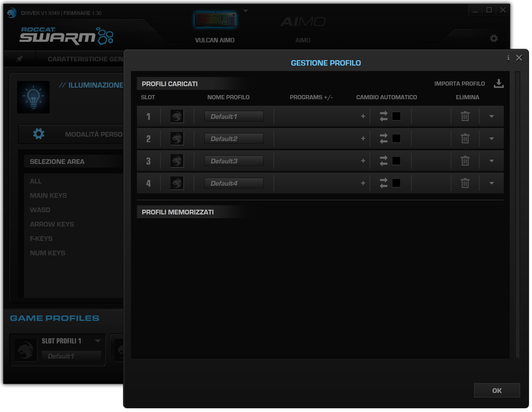Viewport: 532px width, 412px height.
Task: Click the profile image for slot 1
Action: coord(177,116)
